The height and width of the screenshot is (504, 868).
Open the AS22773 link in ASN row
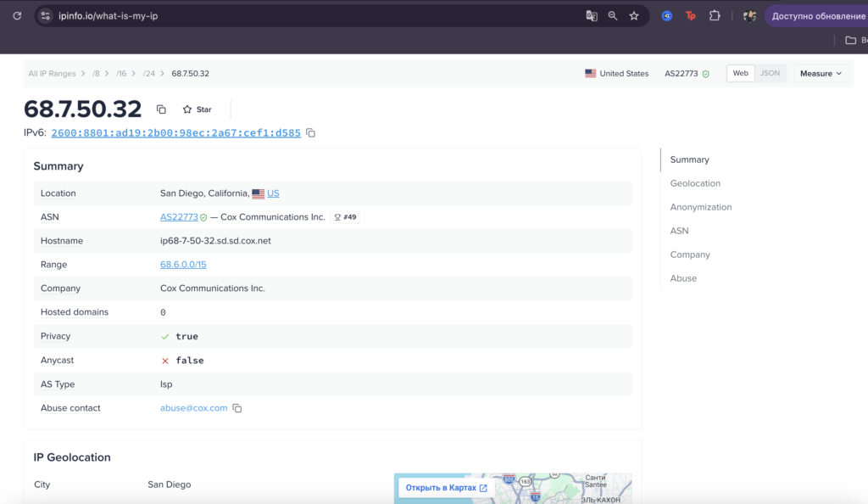[179, 217]
